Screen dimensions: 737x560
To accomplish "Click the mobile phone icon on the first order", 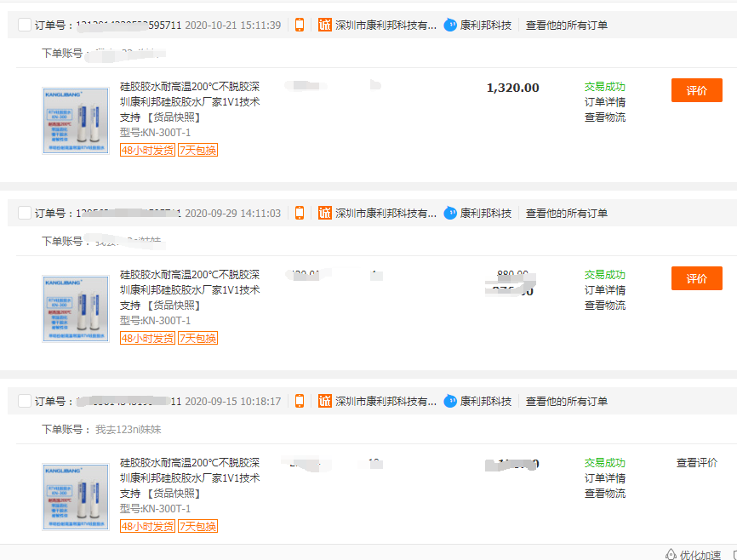I will [299, 26].
